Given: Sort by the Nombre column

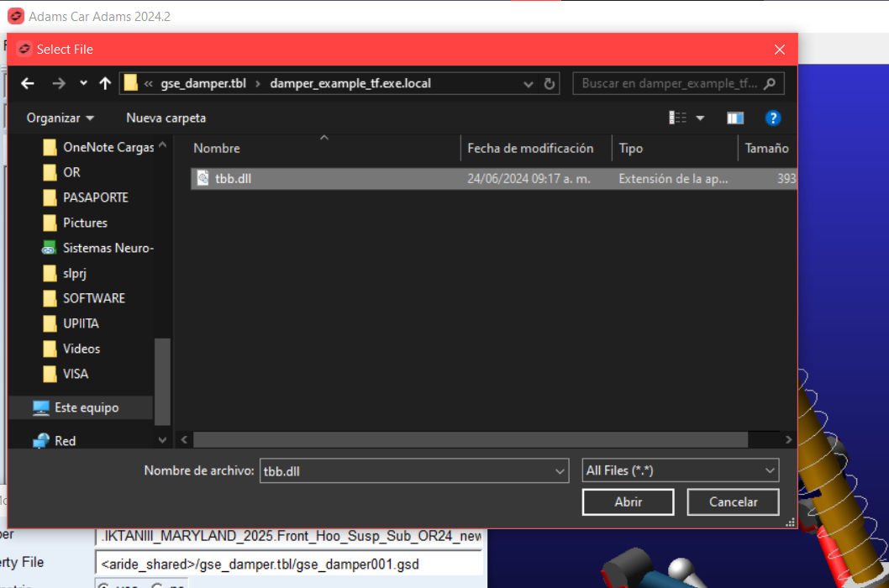Looking at the screenshot, I should point(217,148).
